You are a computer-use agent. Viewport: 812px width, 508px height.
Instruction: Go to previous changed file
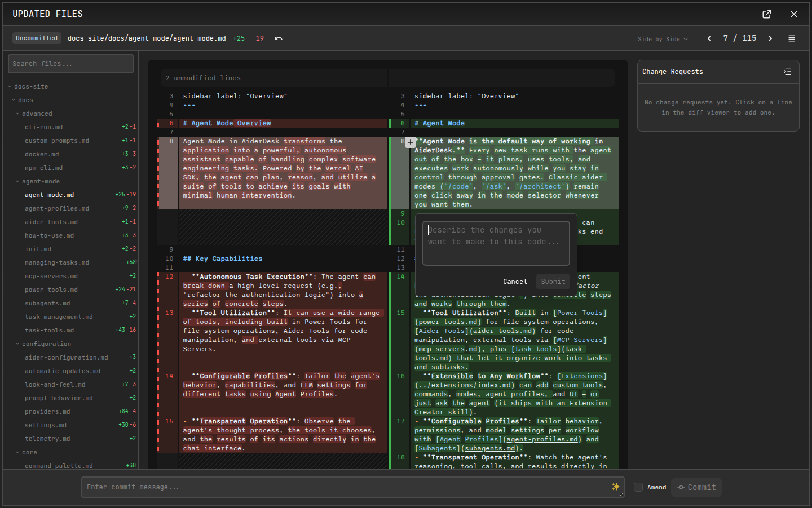tap(709, 38)
